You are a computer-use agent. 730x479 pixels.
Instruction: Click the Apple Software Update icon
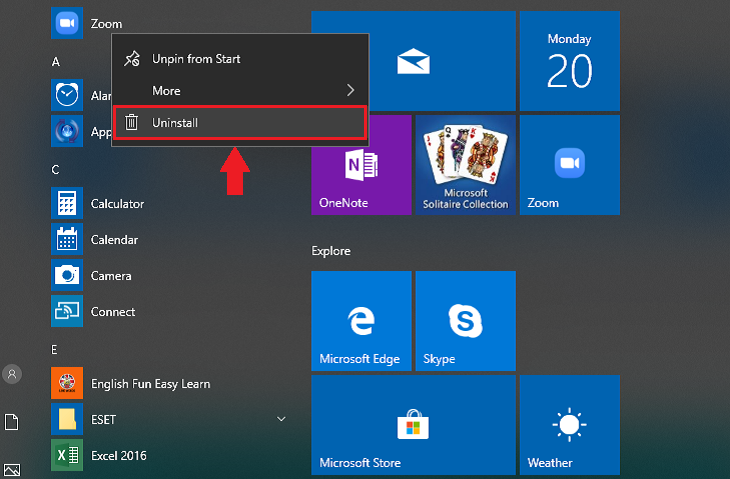pyautogui.click(x=67, y=131)
